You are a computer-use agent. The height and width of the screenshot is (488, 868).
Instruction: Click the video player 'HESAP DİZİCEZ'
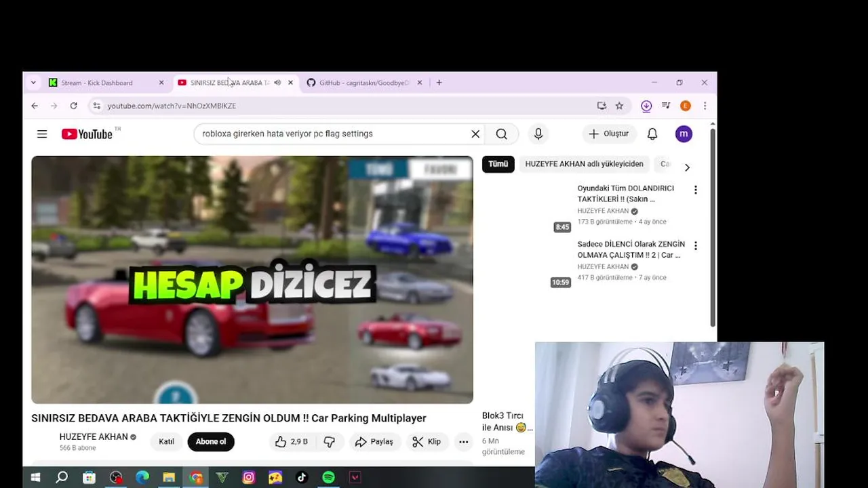tap(252, 280)
